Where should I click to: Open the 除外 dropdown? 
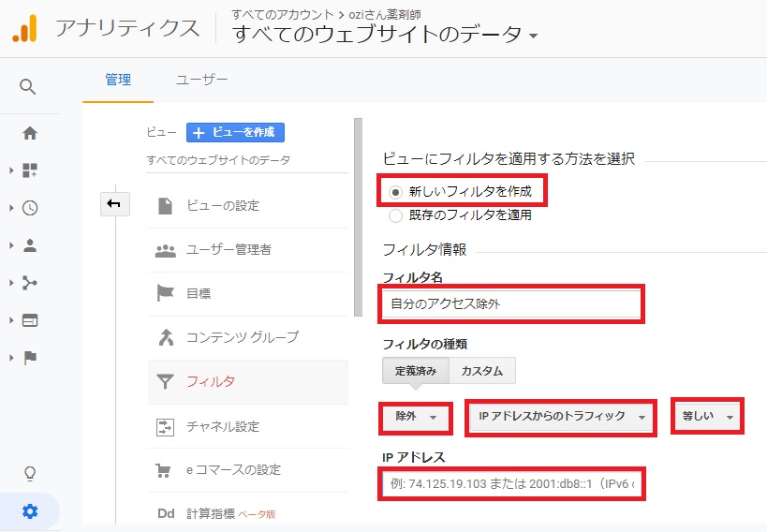pos(416,417)
